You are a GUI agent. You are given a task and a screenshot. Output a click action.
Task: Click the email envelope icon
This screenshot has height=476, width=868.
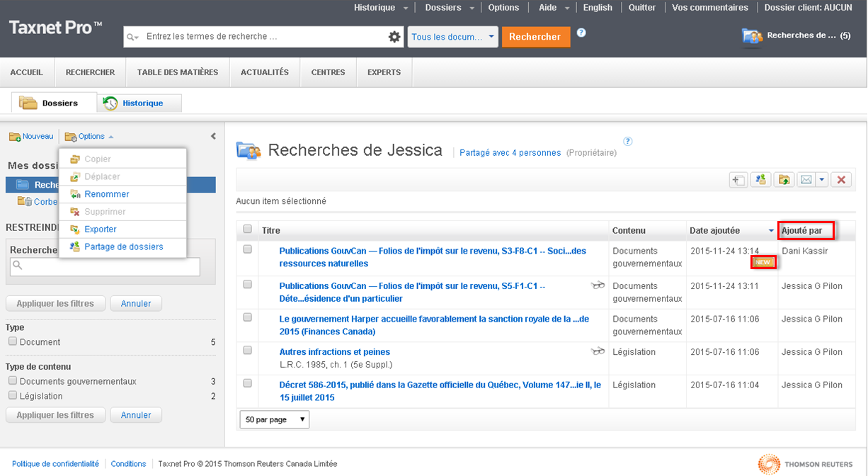tap(806, 180)
